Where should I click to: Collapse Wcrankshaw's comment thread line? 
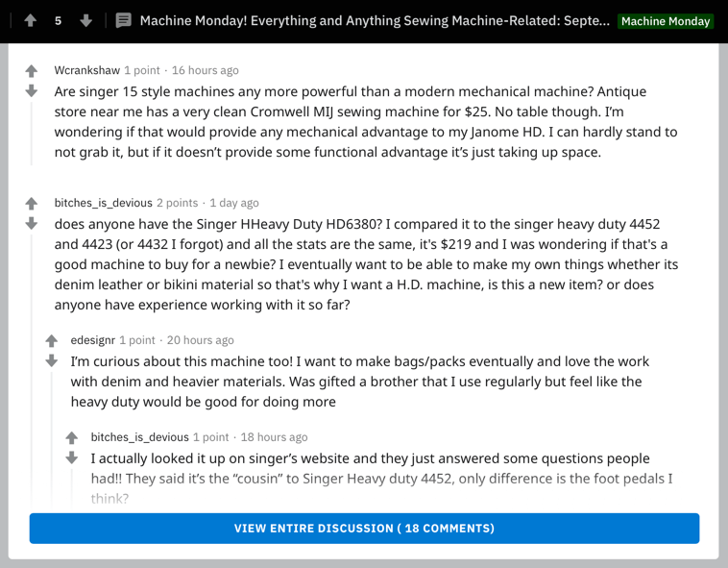pos(31,134)
